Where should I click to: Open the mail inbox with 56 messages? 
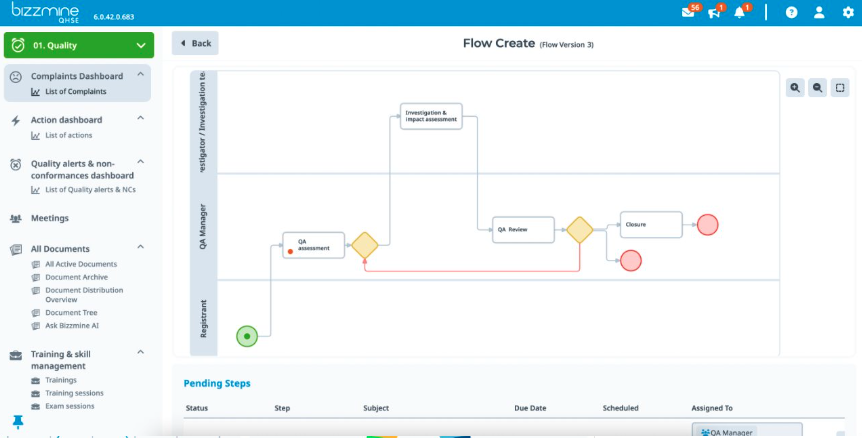[x=688, y=13]
